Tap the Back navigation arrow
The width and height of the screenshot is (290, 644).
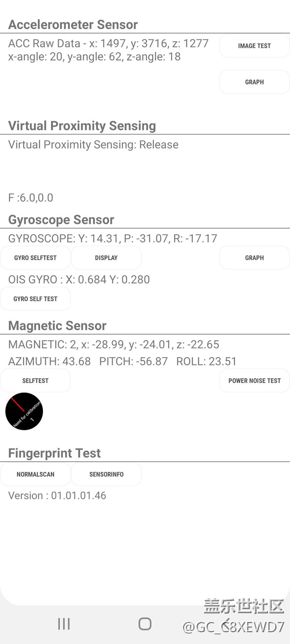[x=227, y=623]
